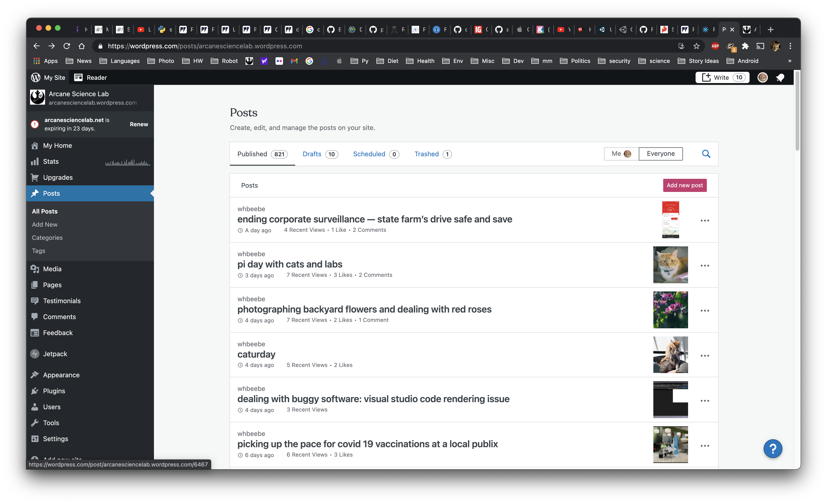Screen dimensions: 827x504
Task: Click the browser back arrow
Action: [36, 46]
